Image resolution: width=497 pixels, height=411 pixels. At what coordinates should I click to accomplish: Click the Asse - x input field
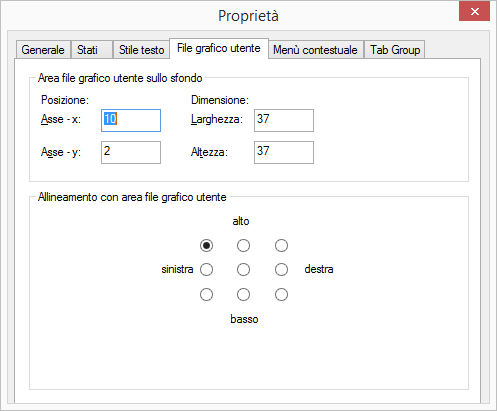click(131, 120)
